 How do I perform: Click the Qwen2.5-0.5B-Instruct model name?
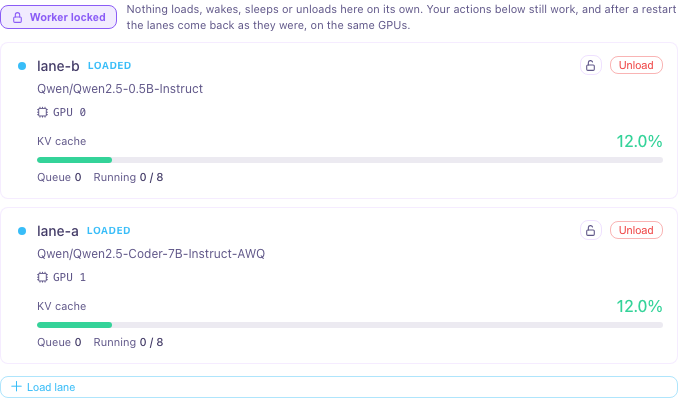(x=120, y=89)
